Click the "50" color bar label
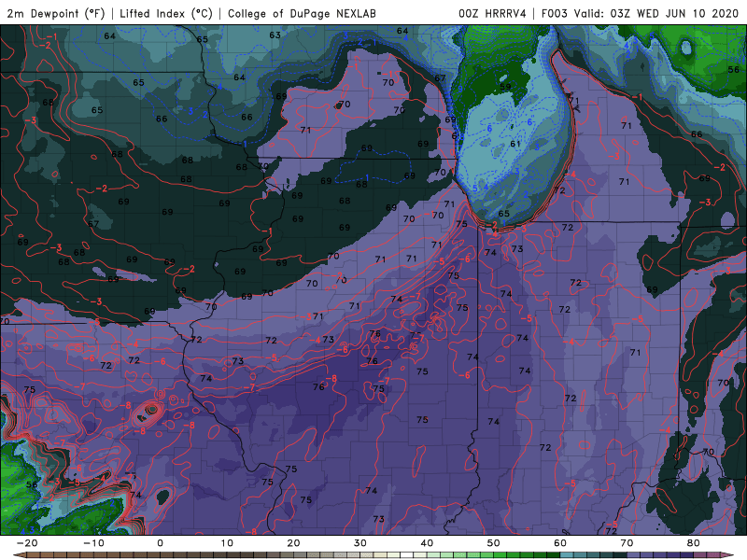Screen dimensions: 747x560 [x=494, y=543]
